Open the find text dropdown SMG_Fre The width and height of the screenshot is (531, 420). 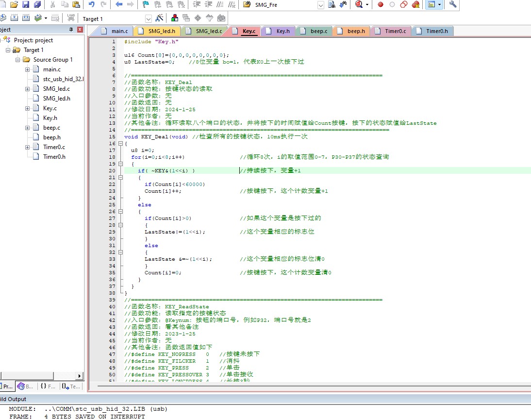(x=320, y=5)
